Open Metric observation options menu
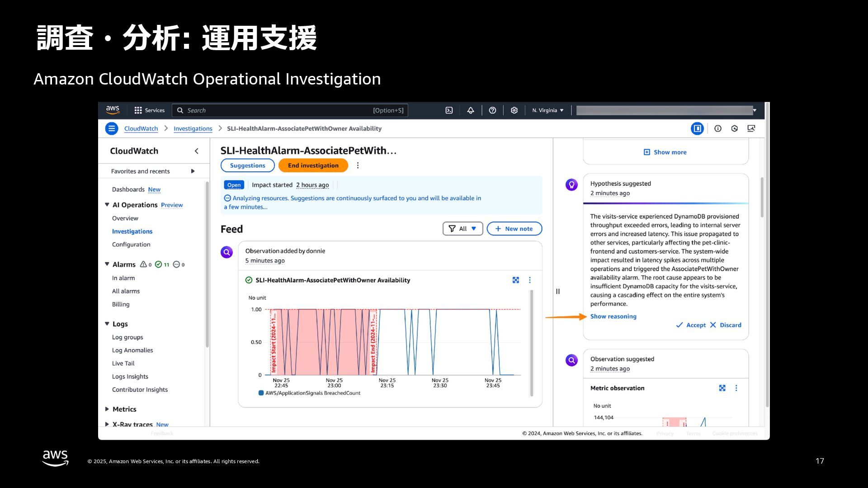868x488 pixels. point(736,388)
